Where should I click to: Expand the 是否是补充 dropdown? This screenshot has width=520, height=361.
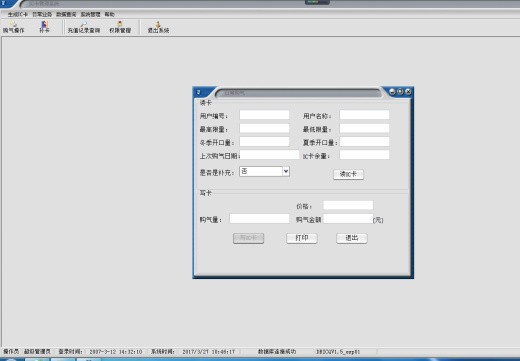coord(286,171)
